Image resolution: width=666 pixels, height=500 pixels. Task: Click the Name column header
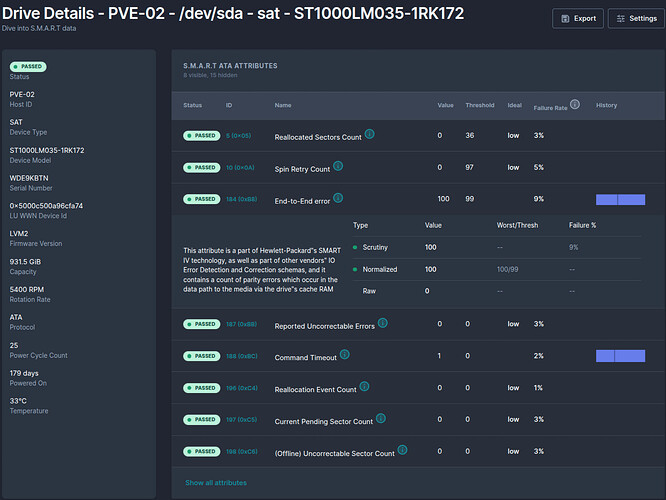283,105
